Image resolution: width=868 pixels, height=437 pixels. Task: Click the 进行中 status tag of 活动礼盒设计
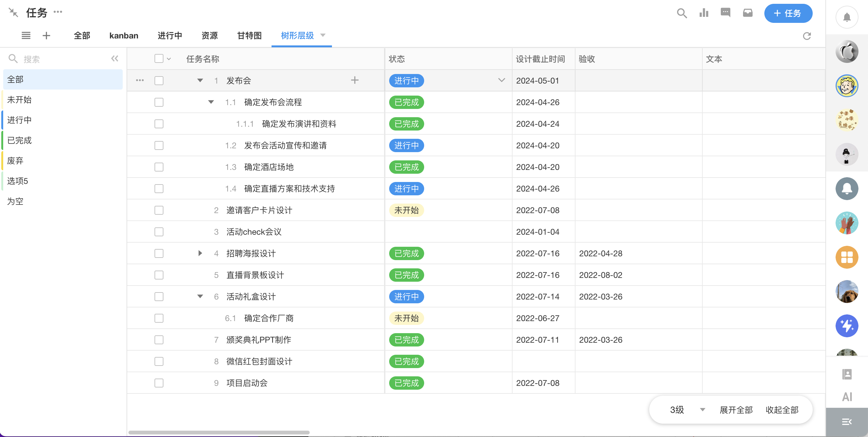(x=406, y=297)
